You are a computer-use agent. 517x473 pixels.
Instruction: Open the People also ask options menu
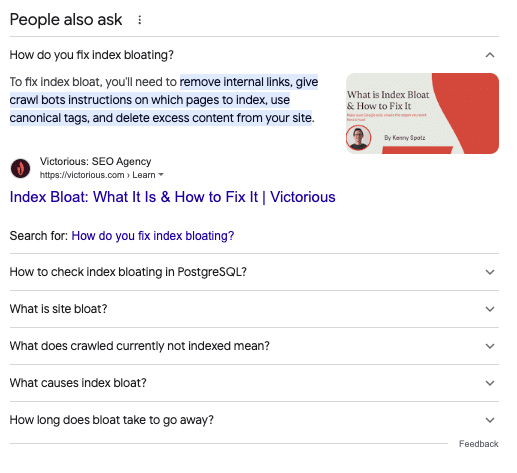pos(140,20)
